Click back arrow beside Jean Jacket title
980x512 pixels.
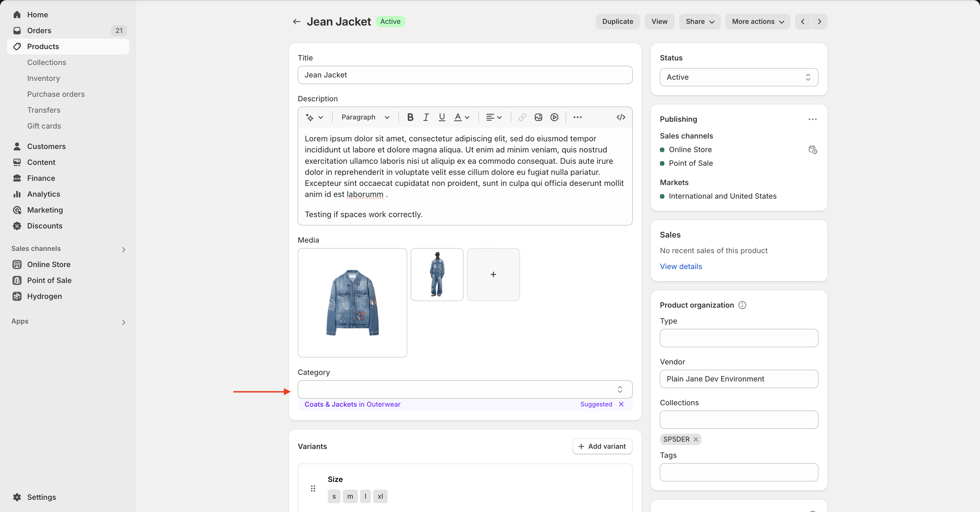pos(296,22)
